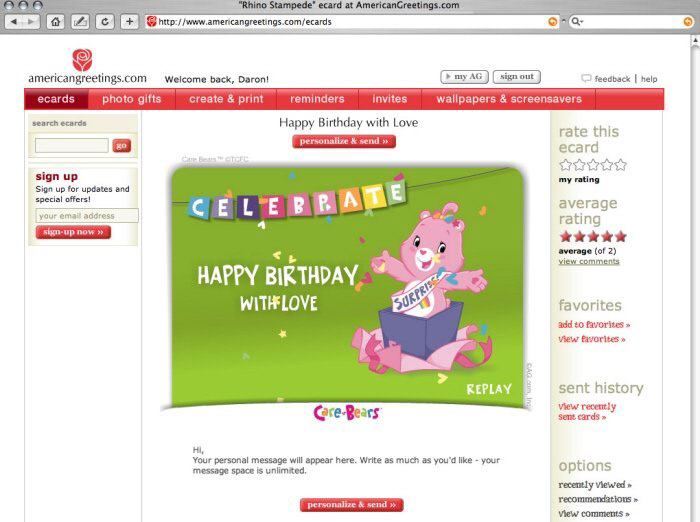
Task: Open the ecards tab
Action: coord(56,99)
